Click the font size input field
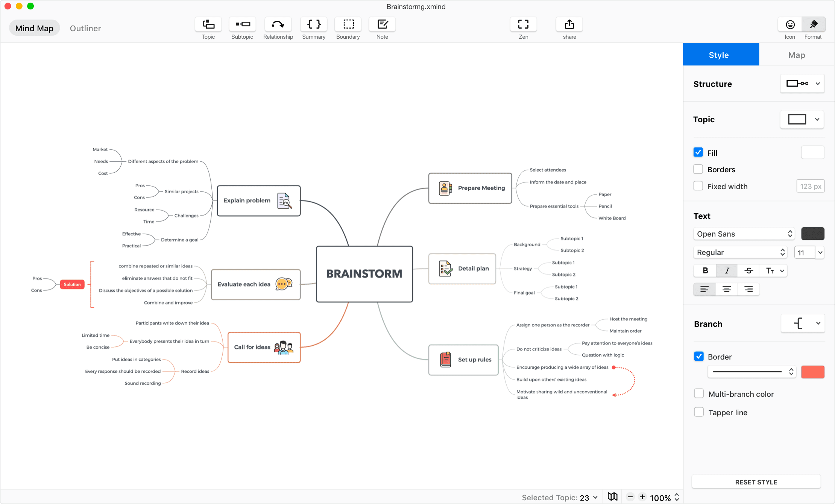835x504 pixels. 805,252
